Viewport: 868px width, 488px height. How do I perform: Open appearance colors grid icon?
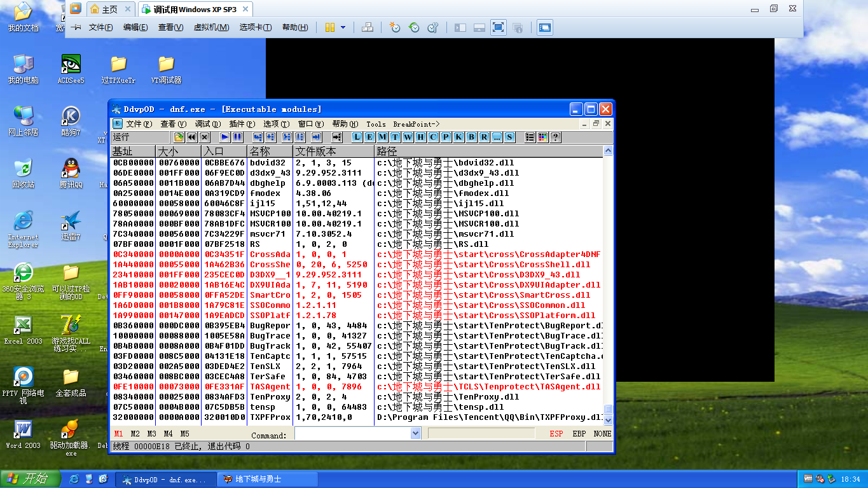[542, 137]
